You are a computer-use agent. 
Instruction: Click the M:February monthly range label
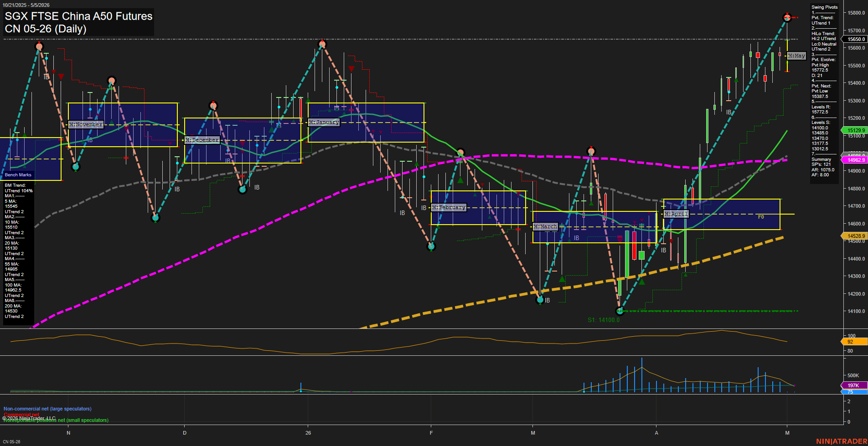pos(449,207)
